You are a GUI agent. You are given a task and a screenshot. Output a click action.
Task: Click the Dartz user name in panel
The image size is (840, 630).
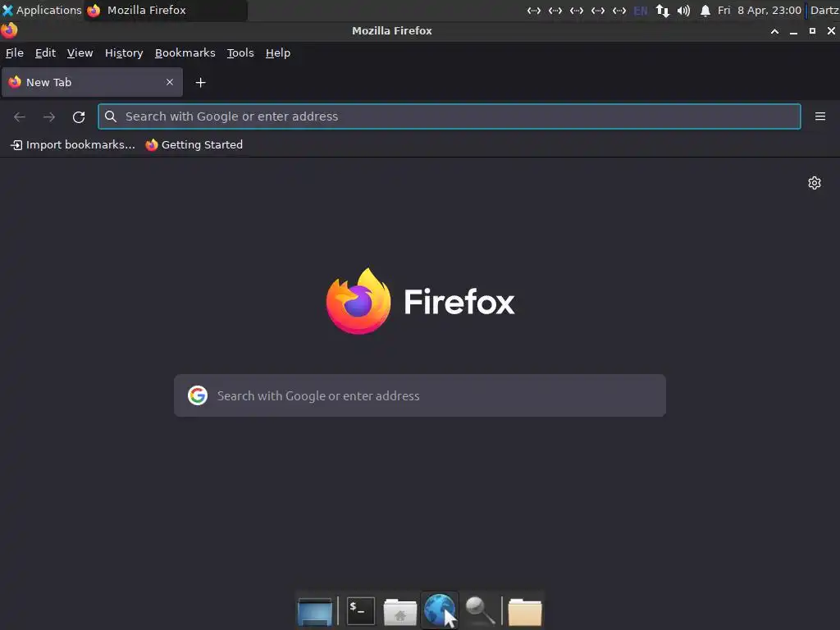coord(824,10)
